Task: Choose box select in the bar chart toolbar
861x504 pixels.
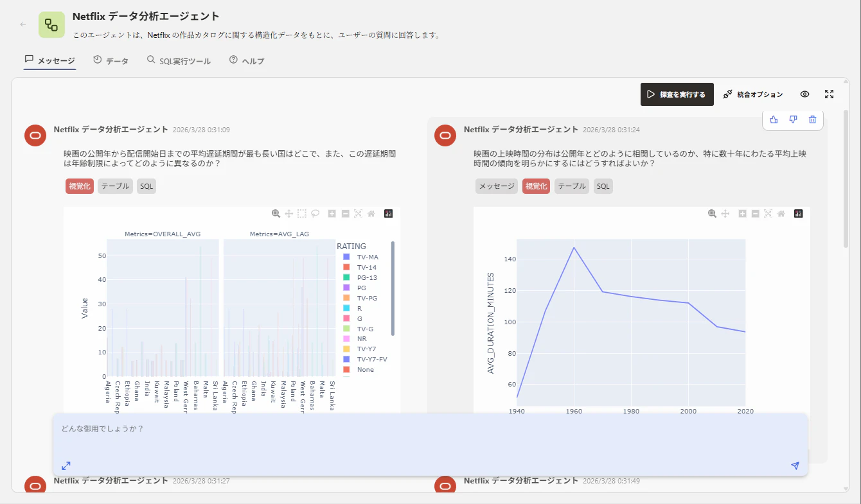Action: (x=302, y=214)
